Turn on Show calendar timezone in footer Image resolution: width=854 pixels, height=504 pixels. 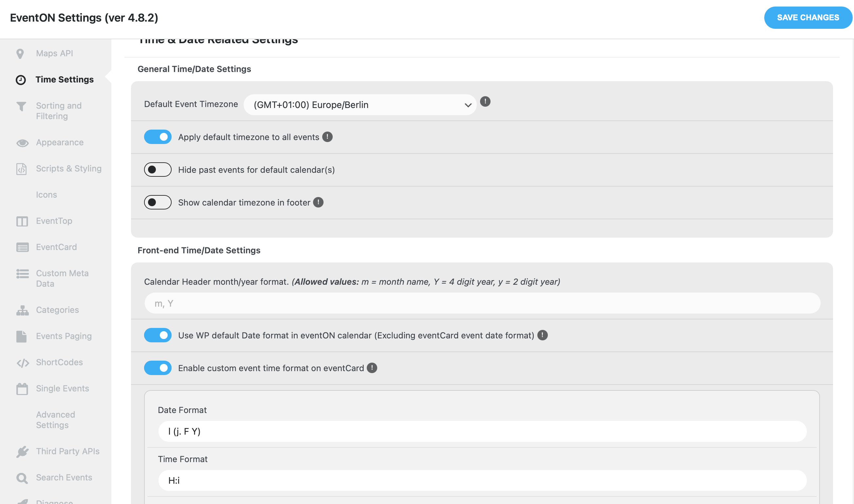pyautogui.click(x=158, y=202)
